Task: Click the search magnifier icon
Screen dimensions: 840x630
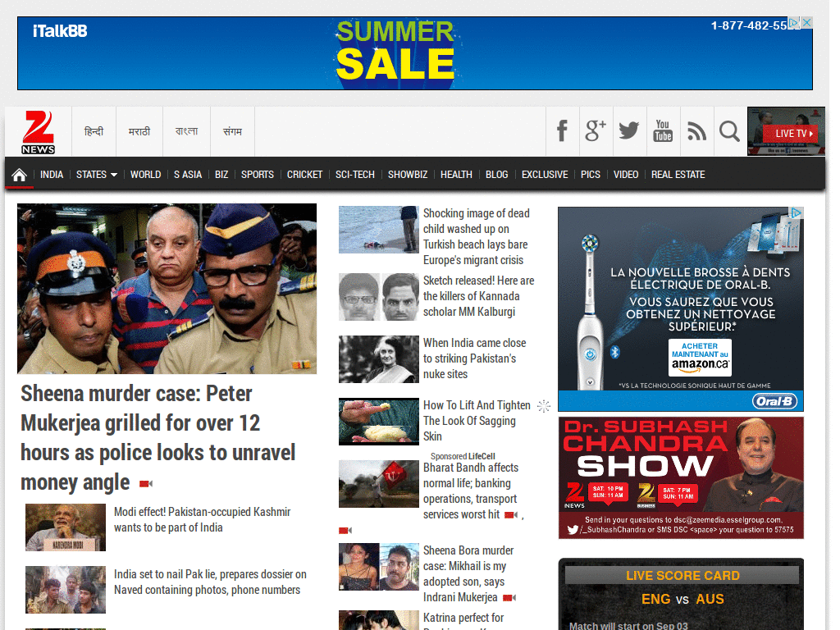Action: tap(729, 131)
